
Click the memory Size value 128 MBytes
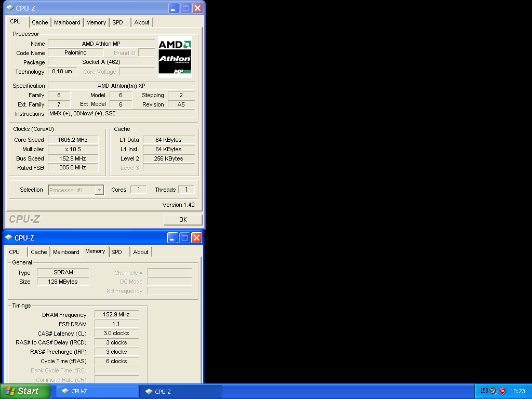coord(63,282)
